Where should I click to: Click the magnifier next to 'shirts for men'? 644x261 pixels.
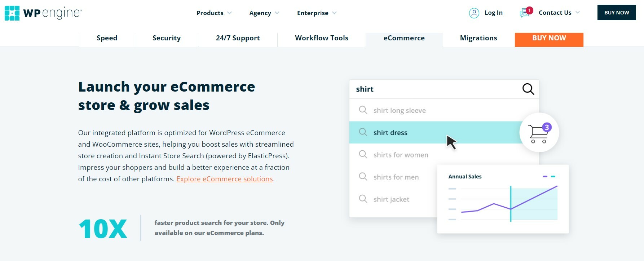point(363,177)
